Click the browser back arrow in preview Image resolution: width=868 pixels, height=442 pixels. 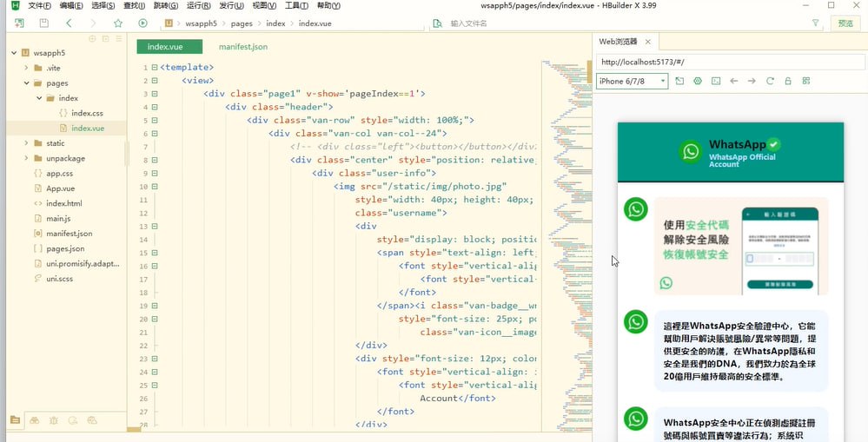click(x=734, y=81)
